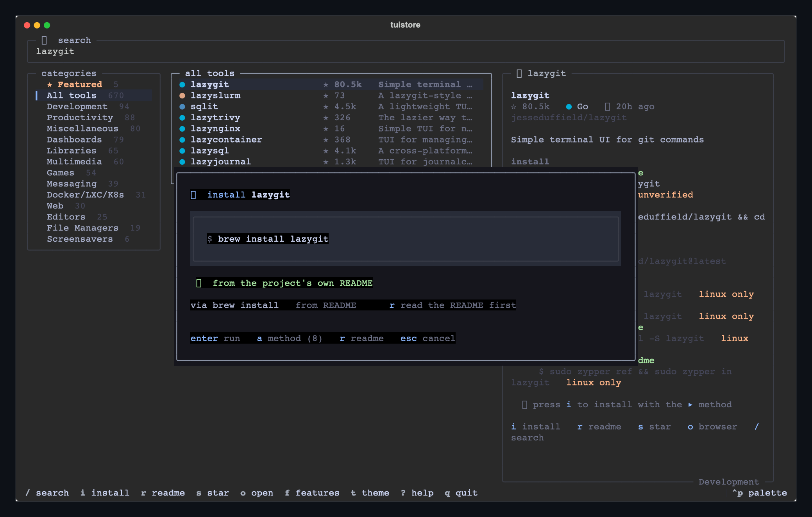Open the Development category
The image size is (812, 517).
94,107
